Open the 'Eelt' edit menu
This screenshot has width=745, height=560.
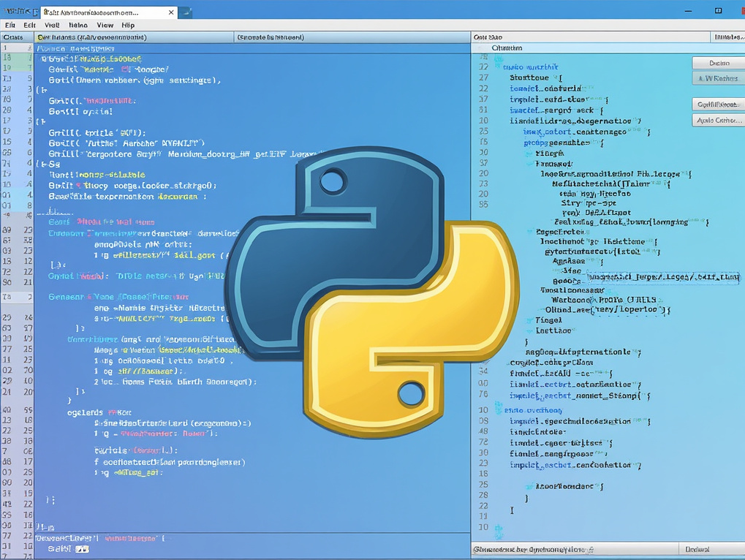click(x=29, y=25)
